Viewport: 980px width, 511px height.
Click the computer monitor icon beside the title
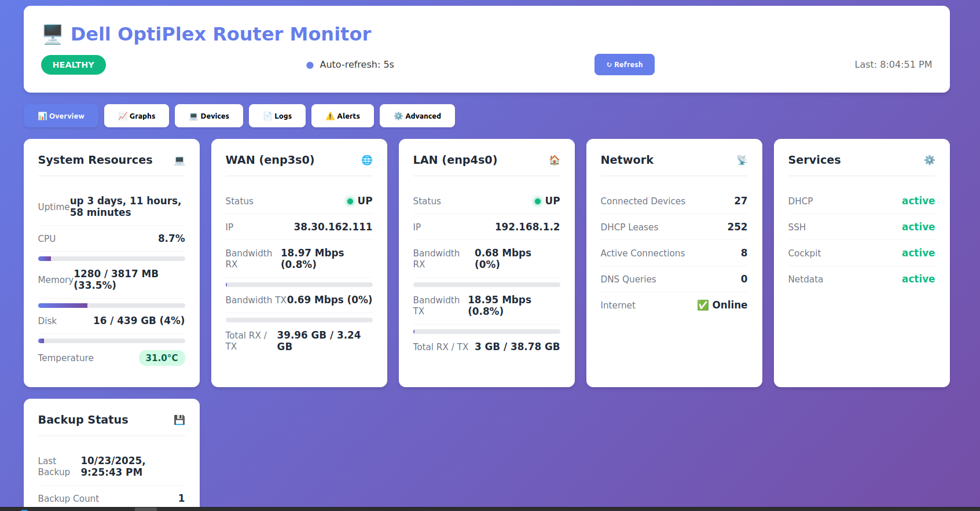tap(53, 34)
